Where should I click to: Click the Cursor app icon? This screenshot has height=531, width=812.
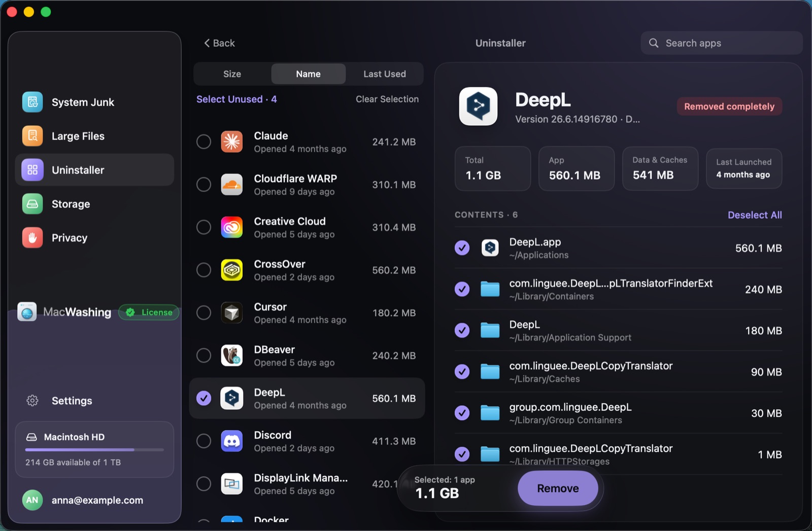232,313
